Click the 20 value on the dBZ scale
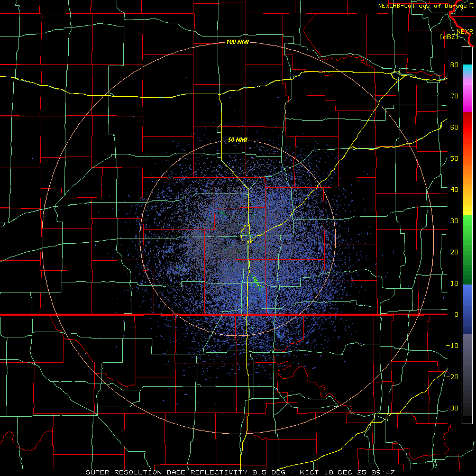 pos(454,252)
